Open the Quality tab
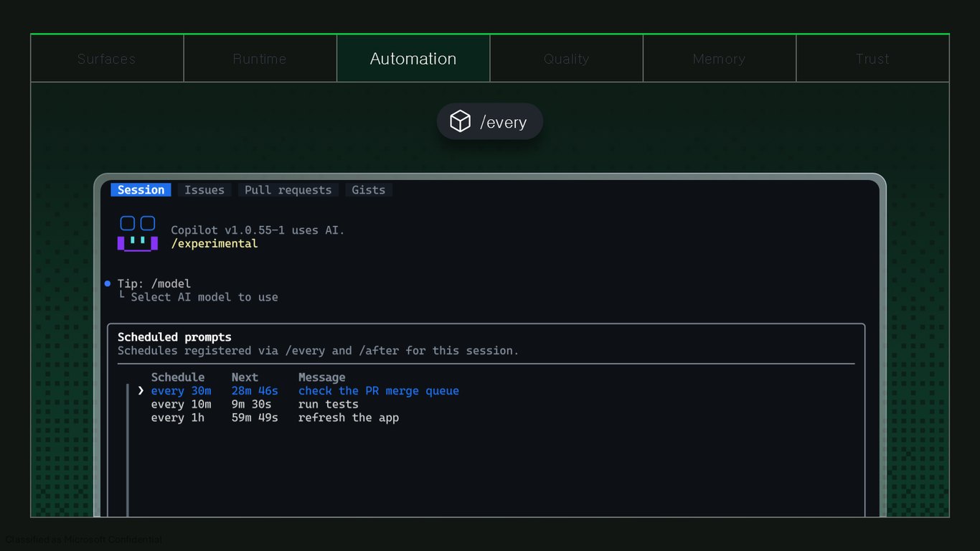Screen dimensions: 980x551 click(567, 59)
